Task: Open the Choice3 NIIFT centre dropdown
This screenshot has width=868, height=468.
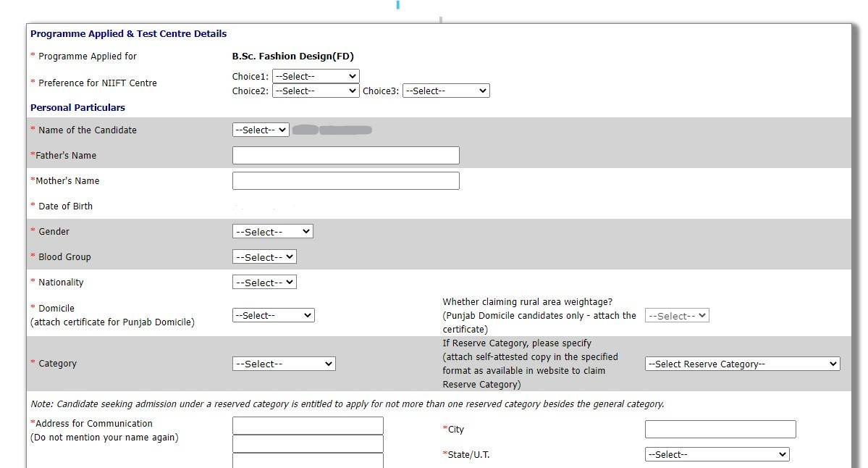Action: (445, 90)
